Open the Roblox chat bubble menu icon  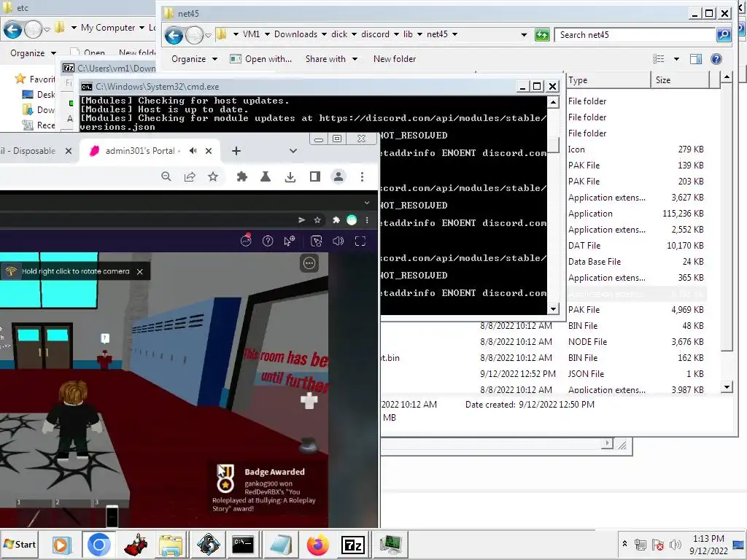click(x=309, y=262)
